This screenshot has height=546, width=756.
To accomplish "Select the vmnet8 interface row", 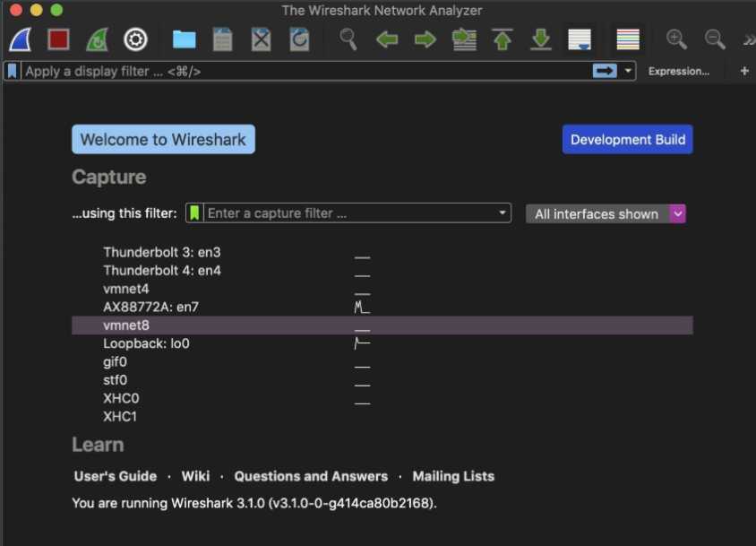I will (x=382, y=325).
